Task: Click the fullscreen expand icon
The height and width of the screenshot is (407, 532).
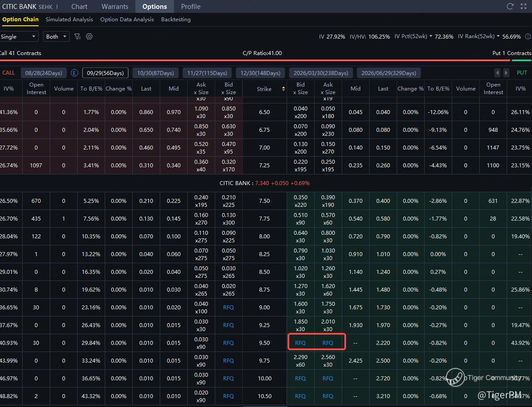Action: click(524, 6)
